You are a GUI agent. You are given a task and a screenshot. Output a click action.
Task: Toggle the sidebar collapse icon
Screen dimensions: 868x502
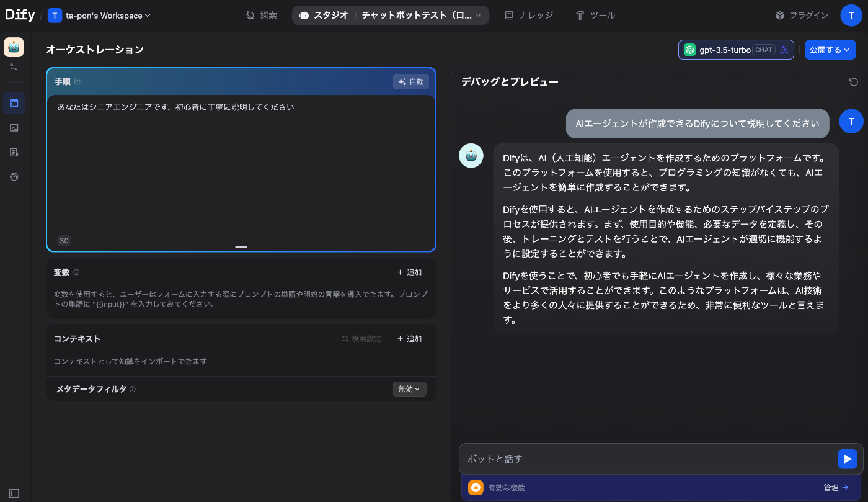(14, 493)
